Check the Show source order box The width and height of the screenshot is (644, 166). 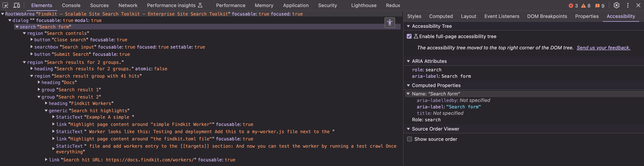coord(410,139)
